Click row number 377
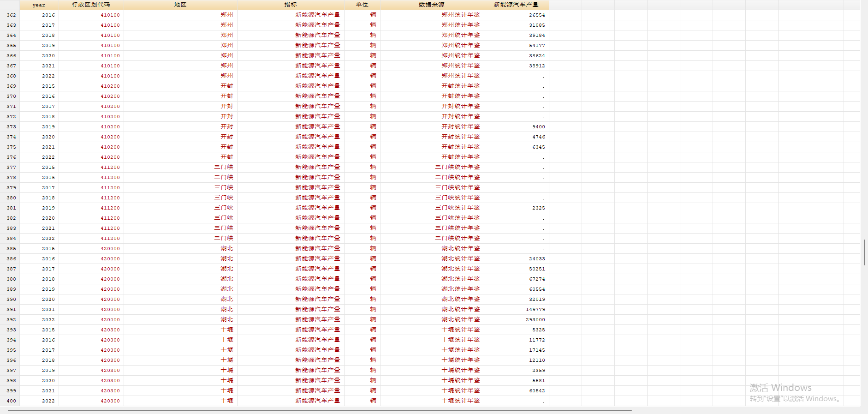This screenshot has width=868, height=414. point(11,168)
